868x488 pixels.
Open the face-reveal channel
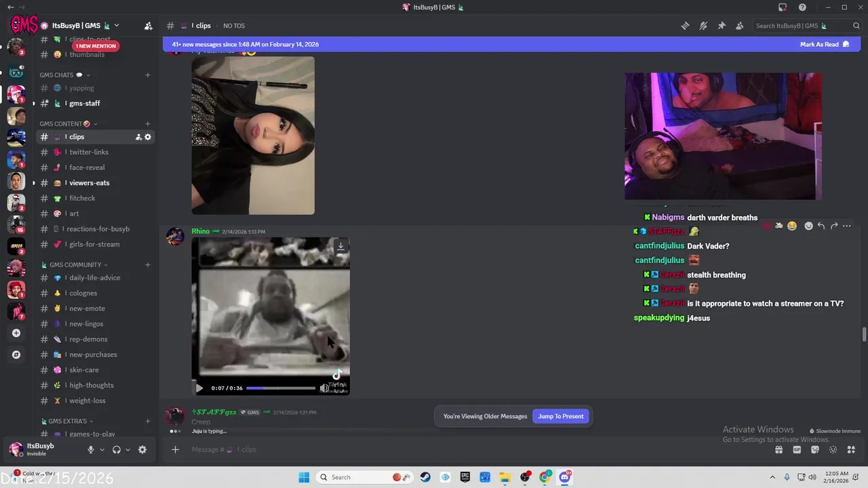tap(95, 167)
